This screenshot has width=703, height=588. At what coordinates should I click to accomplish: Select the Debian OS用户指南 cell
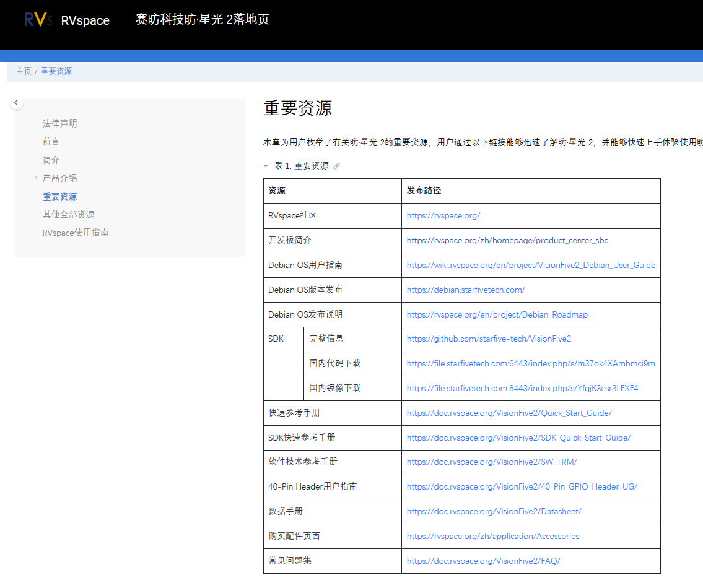point(333,266)
